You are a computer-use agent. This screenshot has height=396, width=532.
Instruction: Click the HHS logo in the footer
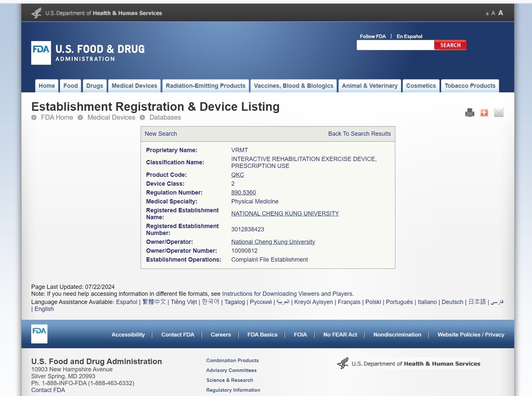[409, 363]
